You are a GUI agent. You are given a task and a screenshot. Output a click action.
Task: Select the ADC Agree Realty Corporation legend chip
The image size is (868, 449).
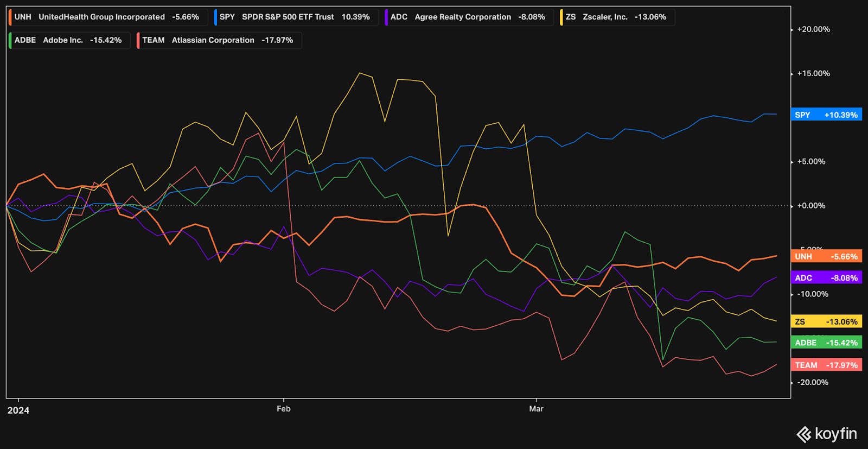click(x=469, y=17)
